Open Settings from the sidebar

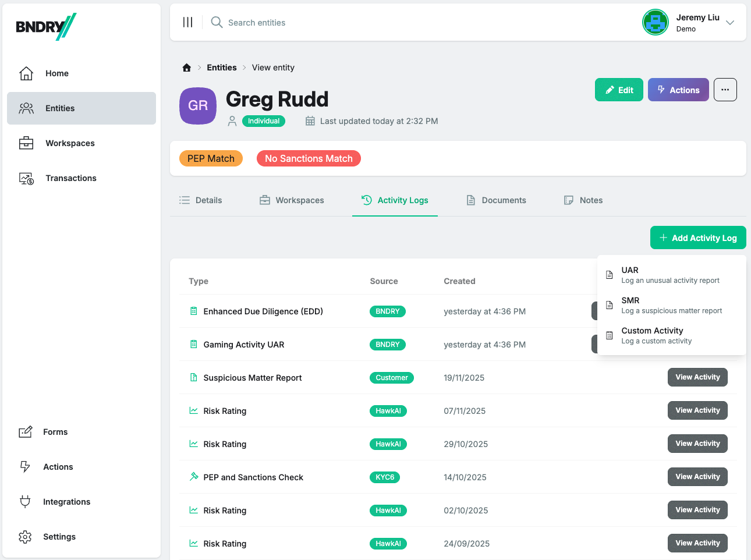[x=60, y=536]
